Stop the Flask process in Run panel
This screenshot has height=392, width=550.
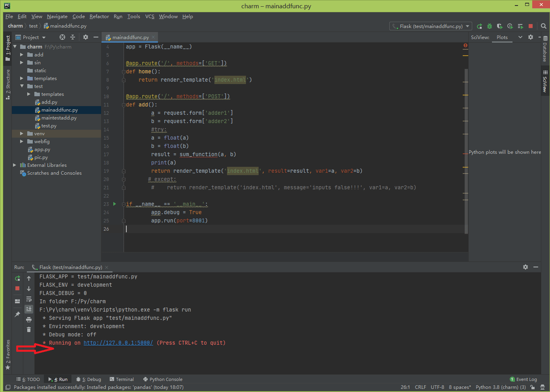point(17,289)
